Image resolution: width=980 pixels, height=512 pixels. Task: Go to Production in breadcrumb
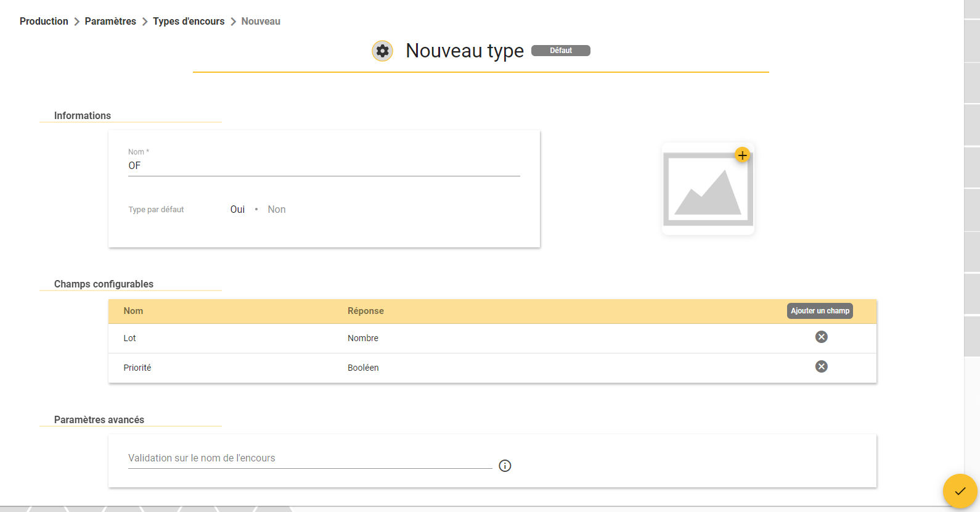pyautogui.click(x=44, y=21)
